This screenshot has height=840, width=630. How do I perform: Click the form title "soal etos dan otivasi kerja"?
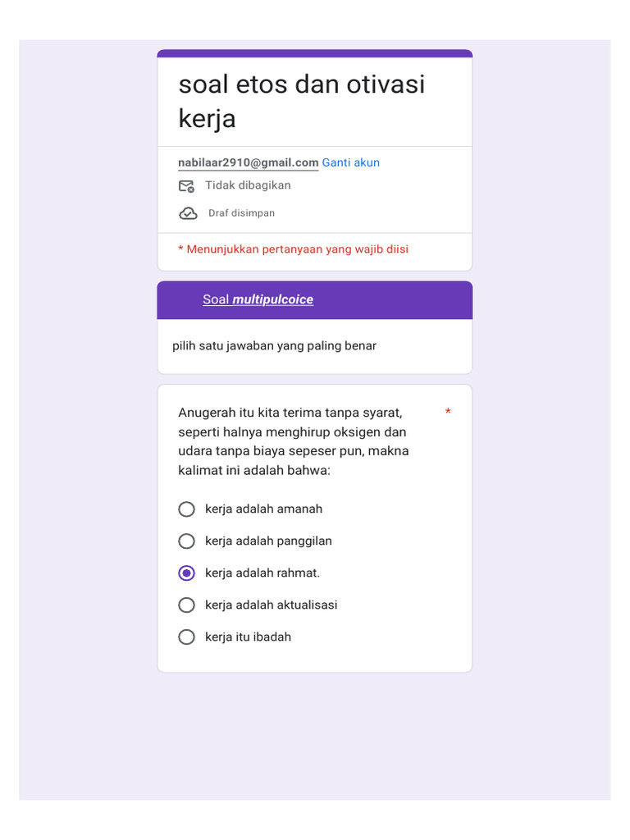301,101
